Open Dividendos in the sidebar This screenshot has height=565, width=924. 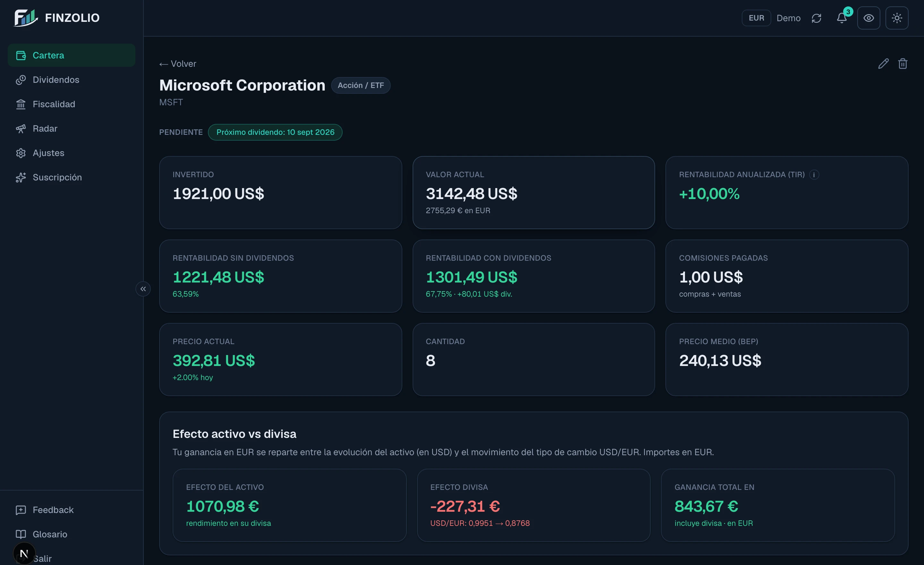pyautogui.click(x=71, y=80)
